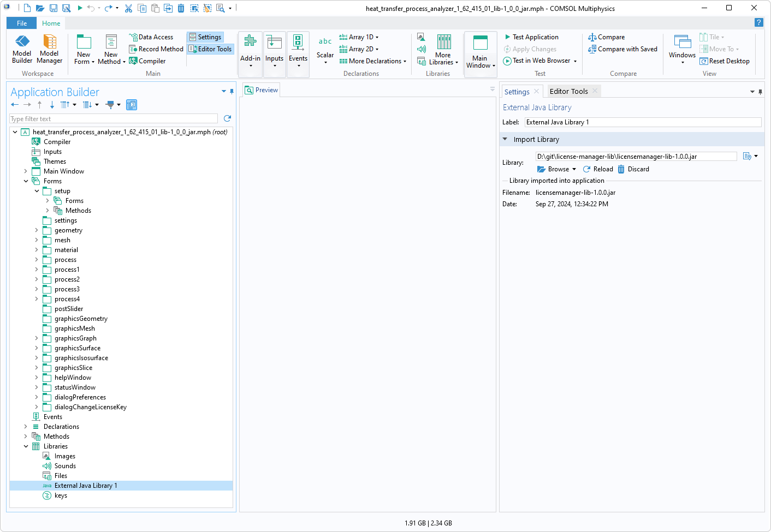Viewport: 771px width, 532px height.
Task: Click the Data Access button
Action: pos(151,37)
